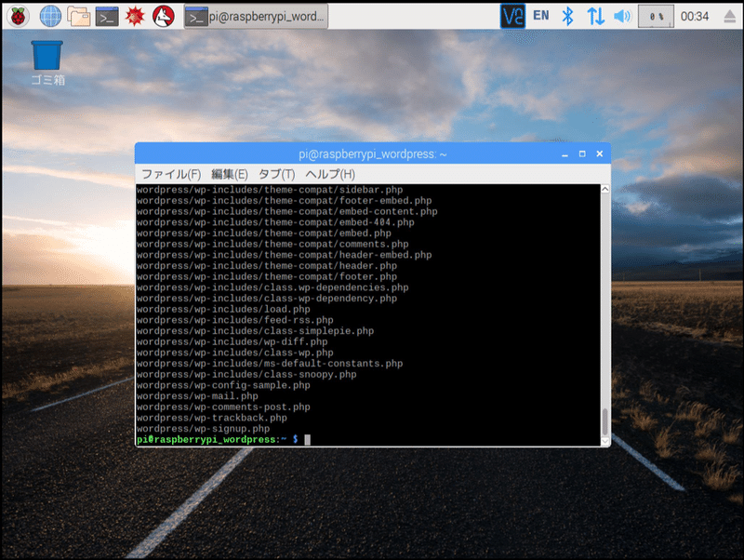Open the Bluetooth tray menu
Screen dimensions: 744x560
[567, 16]
